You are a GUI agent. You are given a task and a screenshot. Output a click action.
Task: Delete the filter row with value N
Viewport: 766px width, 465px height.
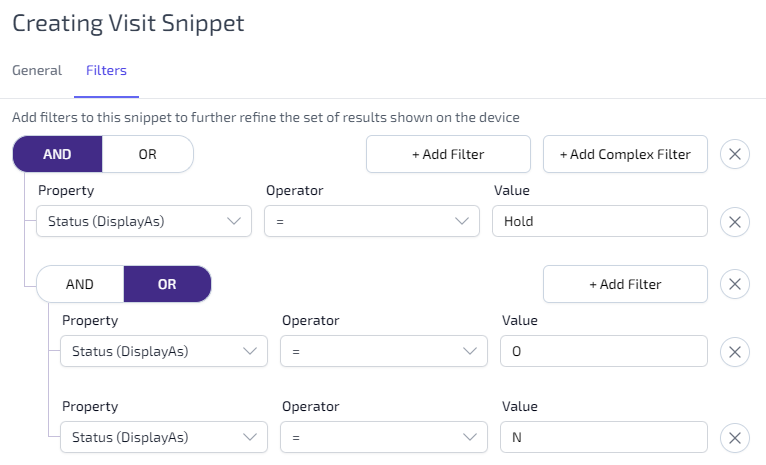tap(735, 438)
